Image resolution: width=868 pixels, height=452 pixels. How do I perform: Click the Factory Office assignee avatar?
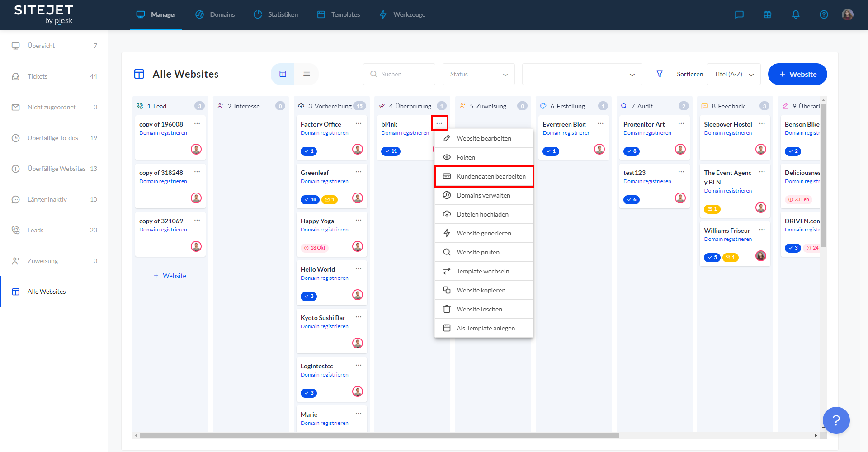click(358, 149)
